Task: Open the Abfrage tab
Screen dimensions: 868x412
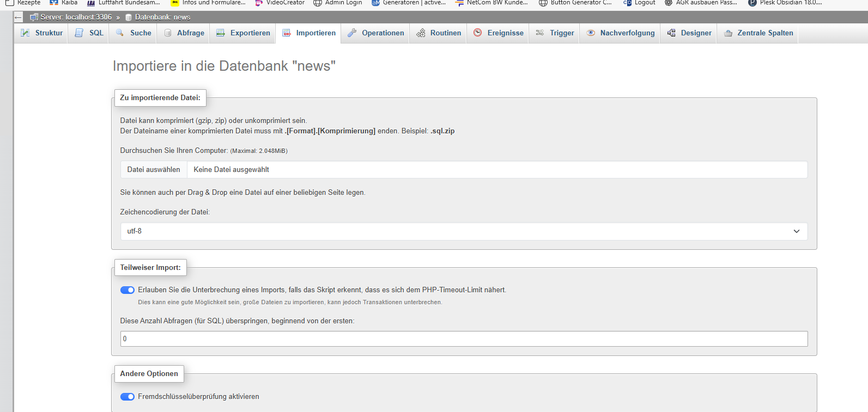Action: coord(184,33)
